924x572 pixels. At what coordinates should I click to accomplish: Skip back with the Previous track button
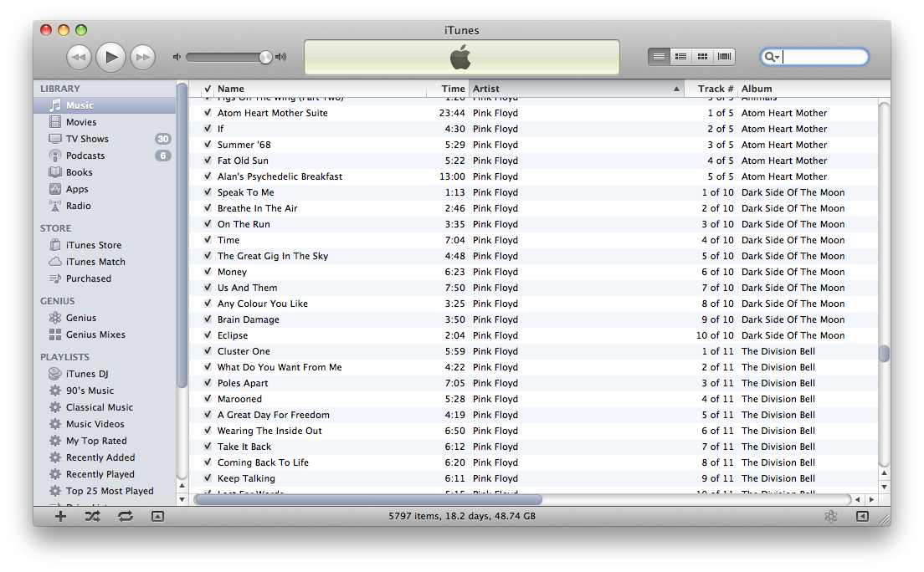[x=79, y=57]
